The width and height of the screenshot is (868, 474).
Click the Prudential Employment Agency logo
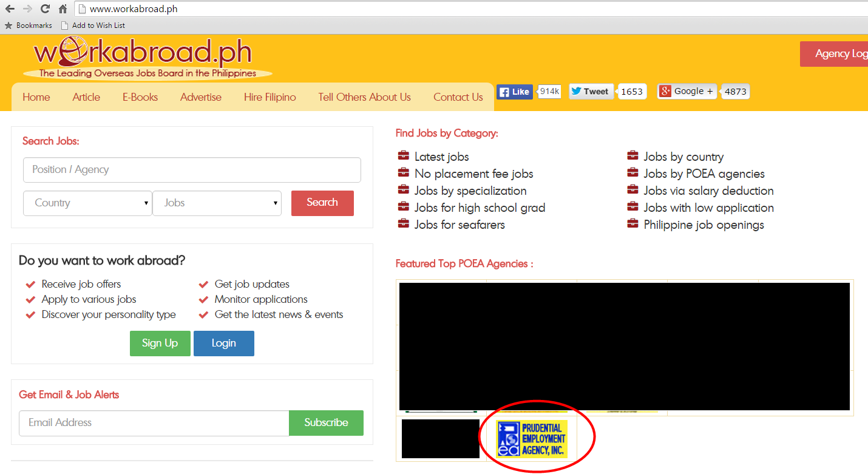click(532, 439)
